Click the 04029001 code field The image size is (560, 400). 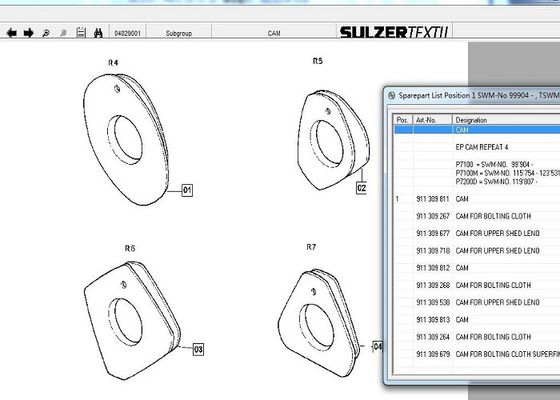coord(128,33)
